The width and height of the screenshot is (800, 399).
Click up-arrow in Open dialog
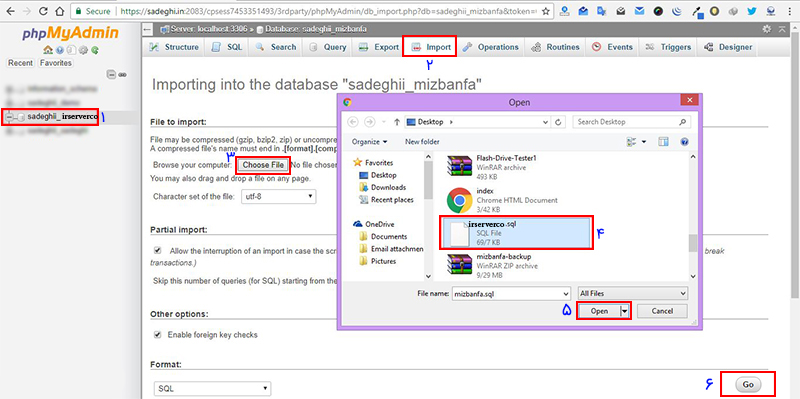(396, 122)
